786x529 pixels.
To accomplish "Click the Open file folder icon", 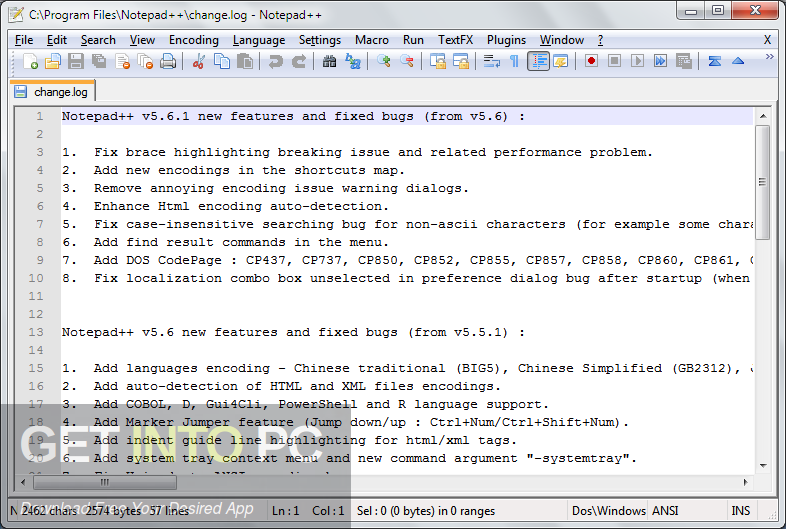I will point(53,61).
